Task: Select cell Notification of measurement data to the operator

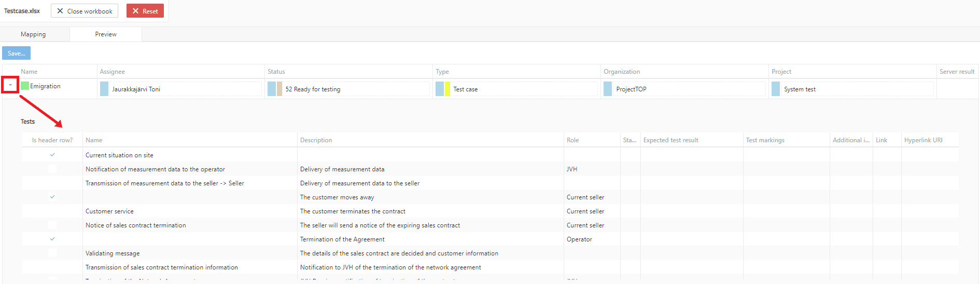Action: (190, 169)
